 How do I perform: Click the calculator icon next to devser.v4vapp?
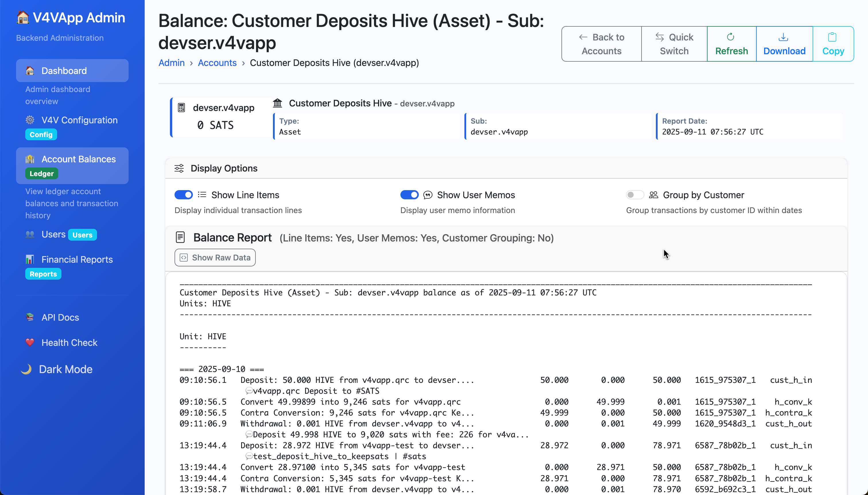pyautogui.click(x=181, y=108)
